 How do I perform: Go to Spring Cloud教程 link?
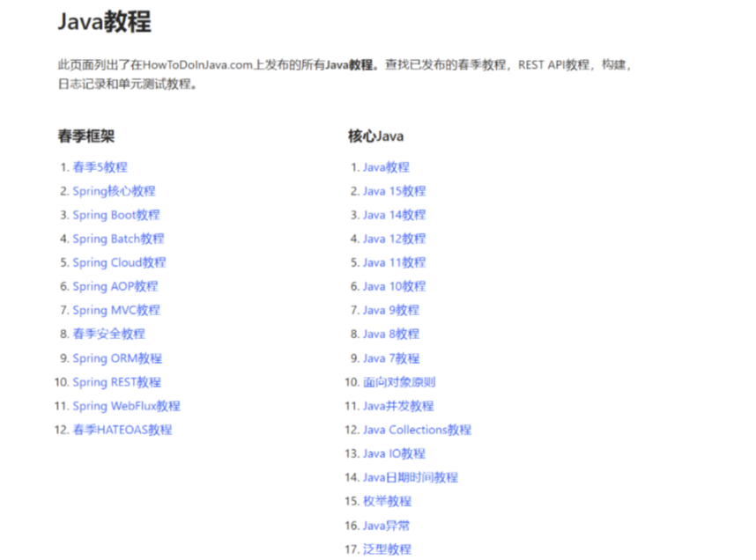[x=119, y=262]
